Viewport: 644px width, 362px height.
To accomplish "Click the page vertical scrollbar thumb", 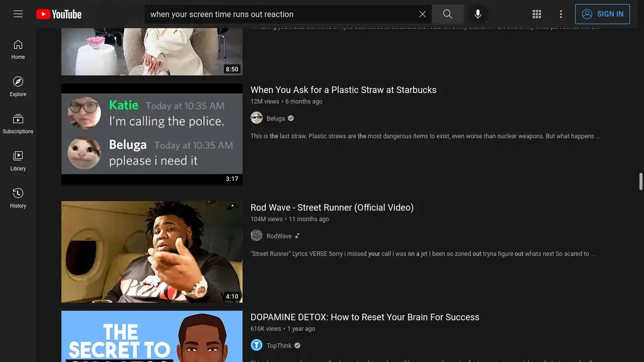I will (x=641, y=182).
